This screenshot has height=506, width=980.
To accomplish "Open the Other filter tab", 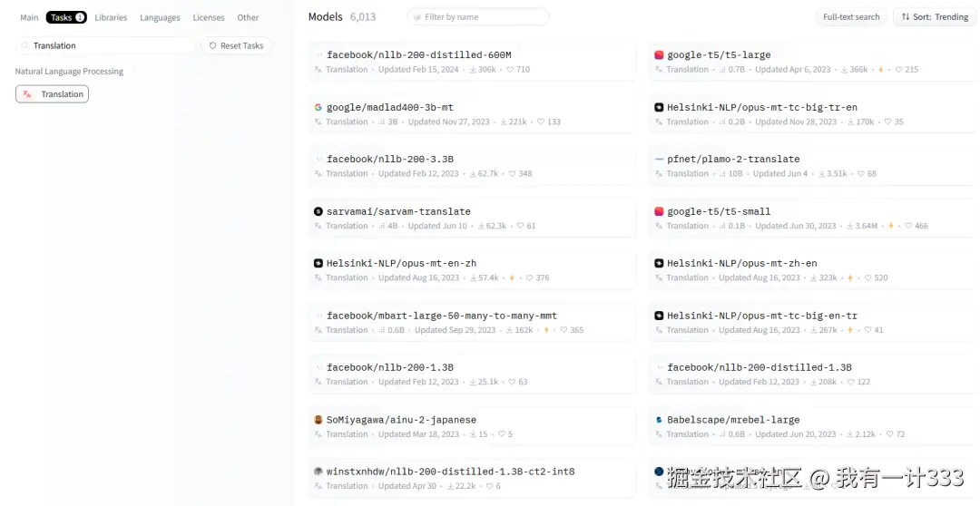I will point(248,17).
